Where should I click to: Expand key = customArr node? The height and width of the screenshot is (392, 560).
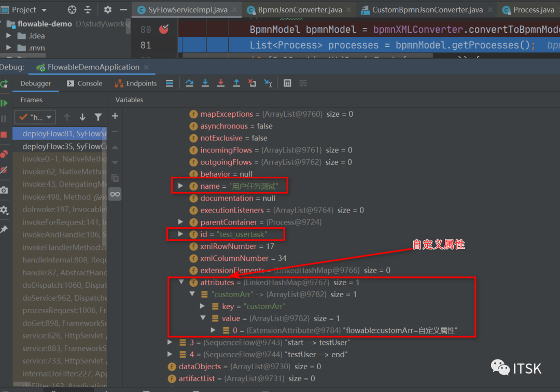(x=203, y=306)
